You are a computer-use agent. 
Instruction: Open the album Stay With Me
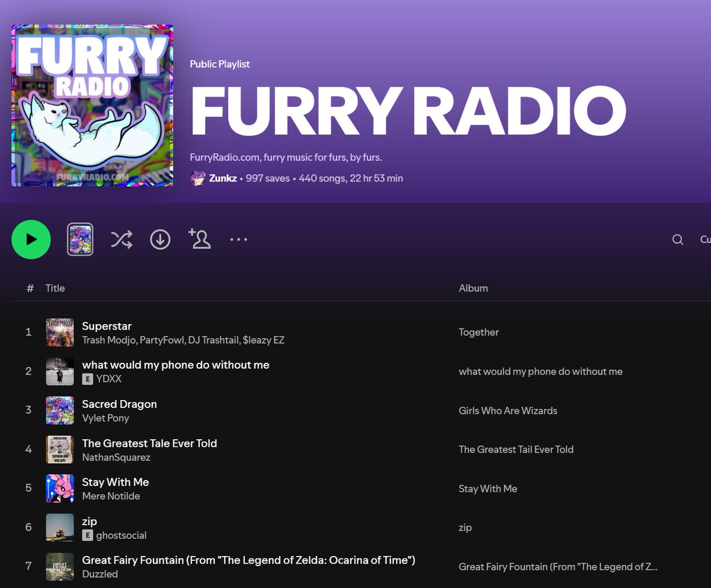[x=488, y=489]
